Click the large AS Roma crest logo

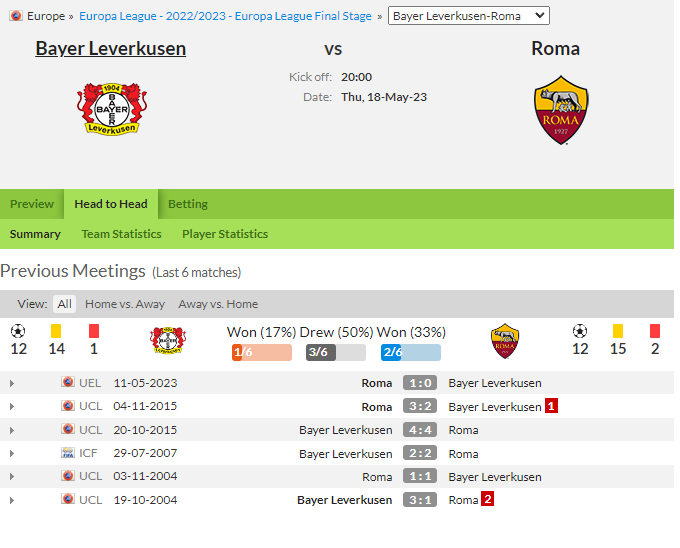[561, 110]
